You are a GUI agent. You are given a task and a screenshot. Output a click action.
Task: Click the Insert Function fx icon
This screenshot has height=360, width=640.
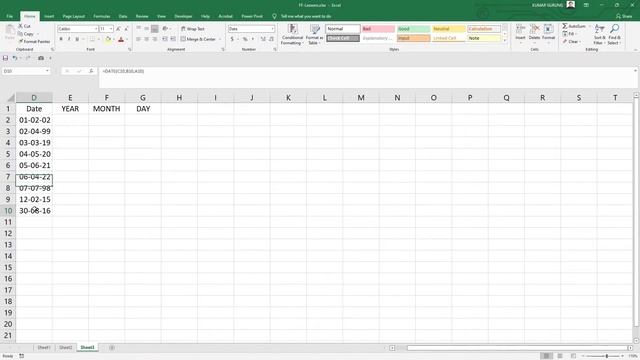click(x=91, y=71)
